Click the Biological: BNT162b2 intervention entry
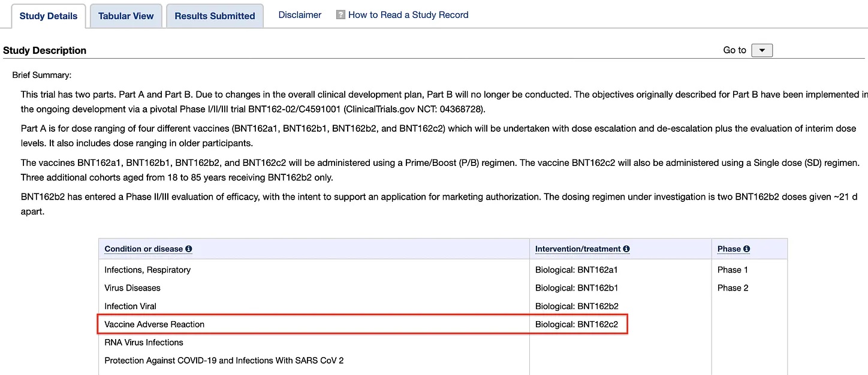This screenshot has height=375, width=868. click(x=577, y=306)
